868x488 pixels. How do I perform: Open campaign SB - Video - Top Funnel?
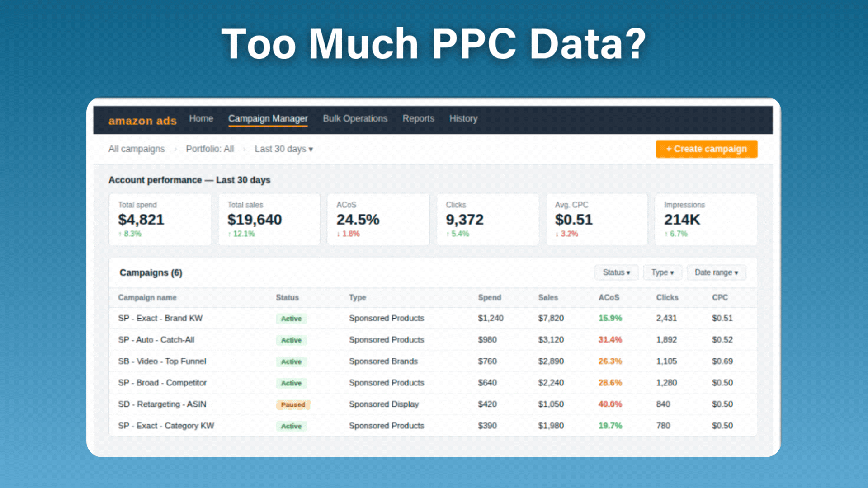162,361
